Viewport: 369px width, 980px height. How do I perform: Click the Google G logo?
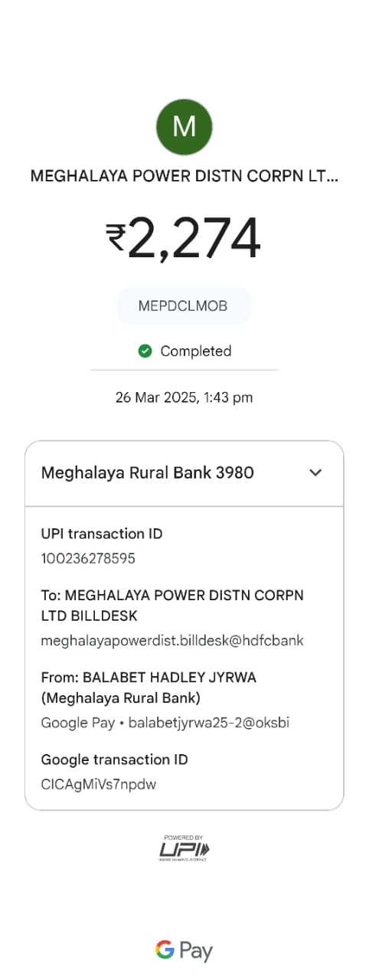point(165,951)
